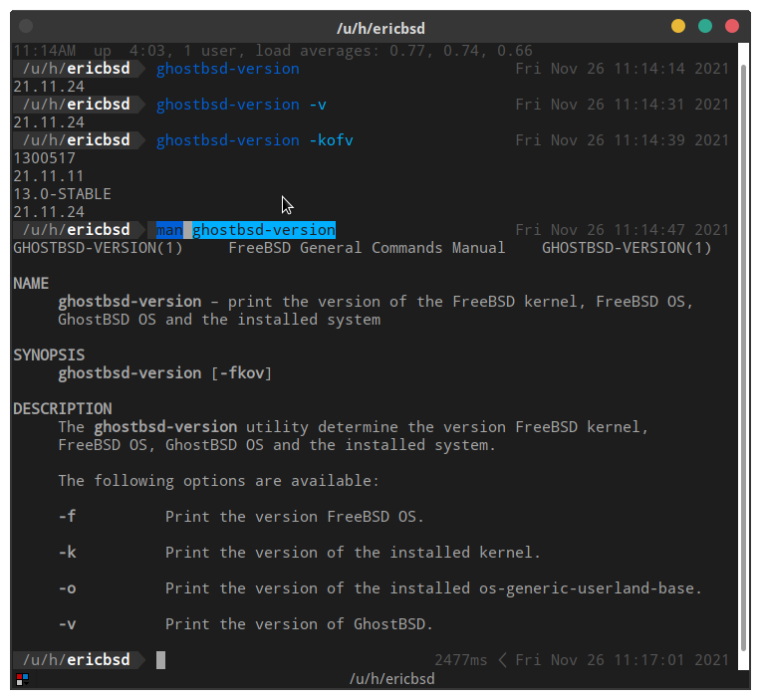
Task: Click the yellow minimize window button
Action: tap(678, 26)
